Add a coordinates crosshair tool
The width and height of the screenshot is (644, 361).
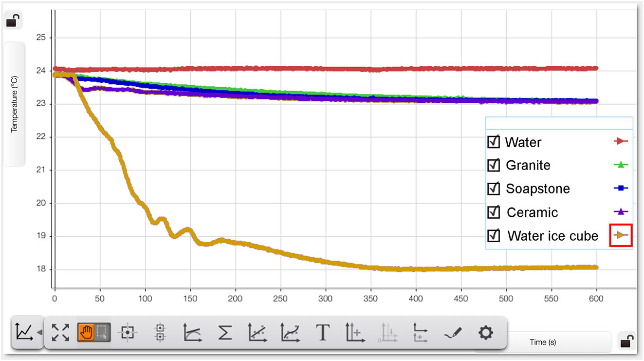pyautogui.click(x=128, y=333)
